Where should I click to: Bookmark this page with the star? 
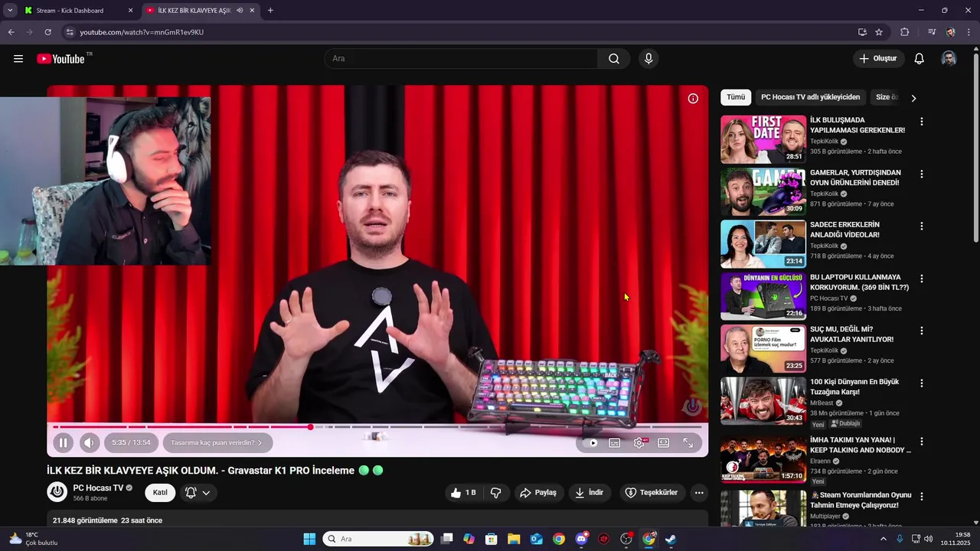879,32
